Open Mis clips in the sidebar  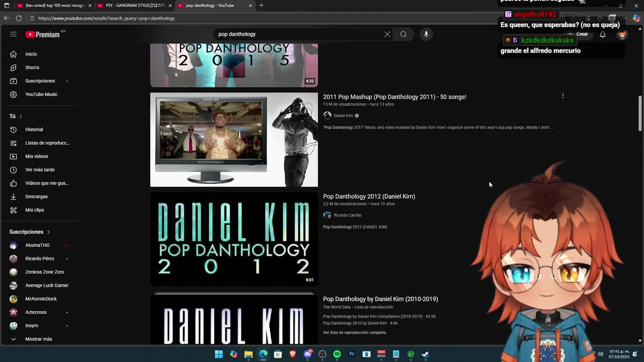(x=35, y=210)
